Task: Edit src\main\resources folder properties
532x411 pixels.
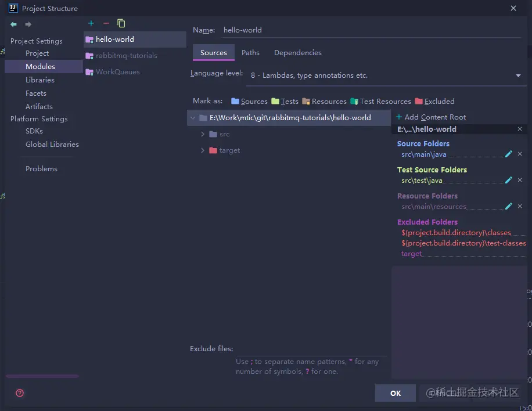Action: click(508, 206)
